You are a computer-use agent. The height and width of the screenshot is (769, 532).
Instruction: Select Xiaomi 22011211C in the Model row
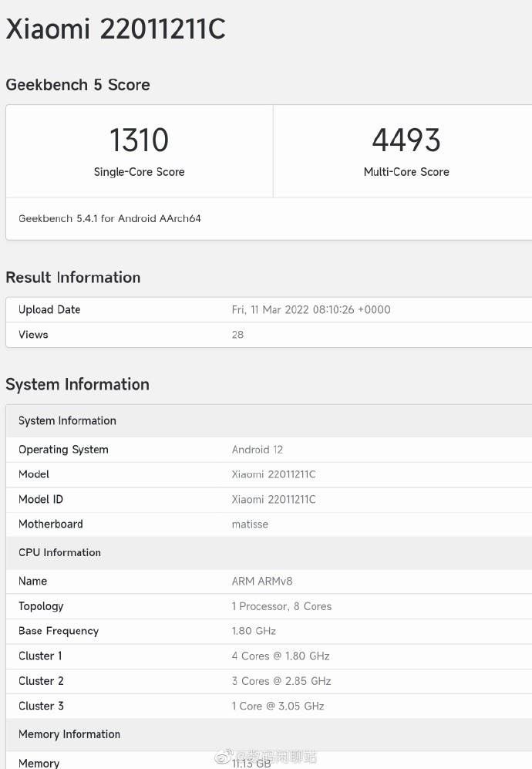[x=274, y=474]
